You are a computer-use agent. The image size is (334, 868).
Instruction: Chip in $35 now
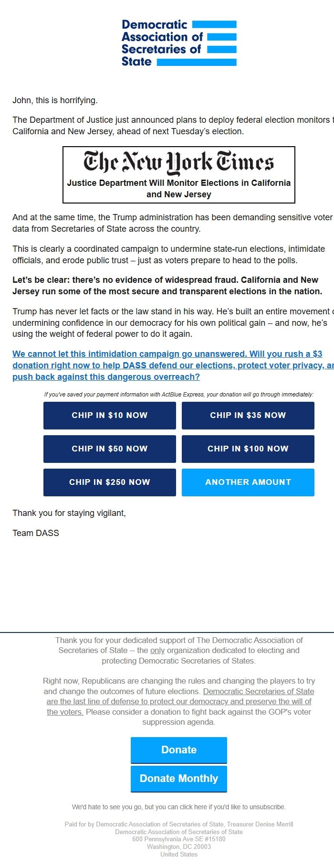248,415
